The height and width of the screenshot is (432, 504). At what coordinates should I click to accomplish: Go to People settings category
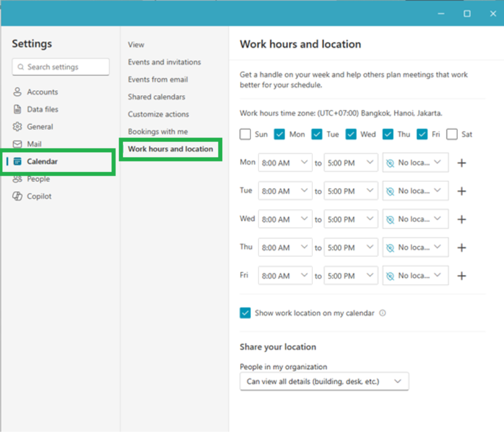tap(38, 179)
